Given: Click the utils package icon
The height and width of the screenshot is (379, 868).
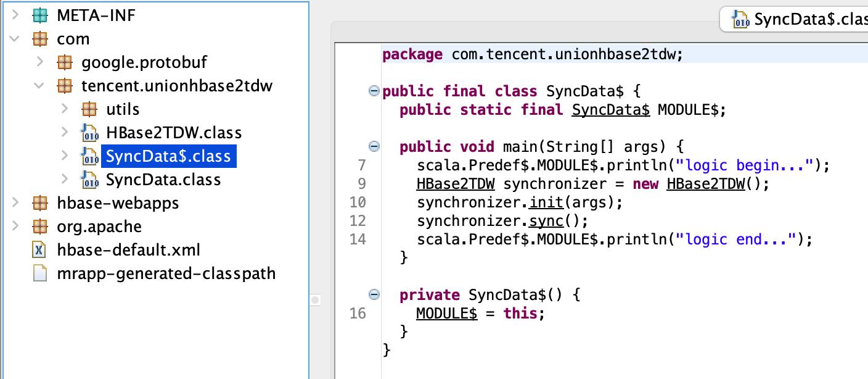Looking at the screenshot, I should pos(89,109).
